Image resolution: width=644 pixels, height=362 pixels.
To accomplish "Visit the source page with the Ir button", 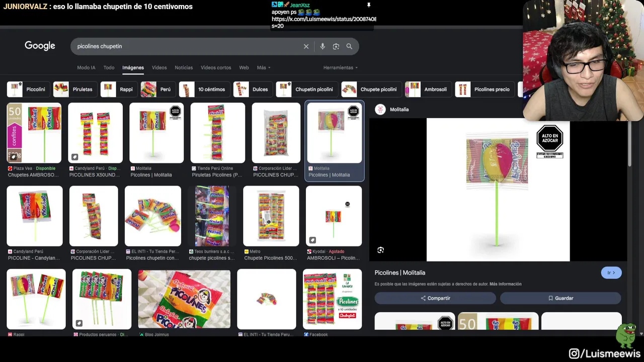I will click(611, 273).
